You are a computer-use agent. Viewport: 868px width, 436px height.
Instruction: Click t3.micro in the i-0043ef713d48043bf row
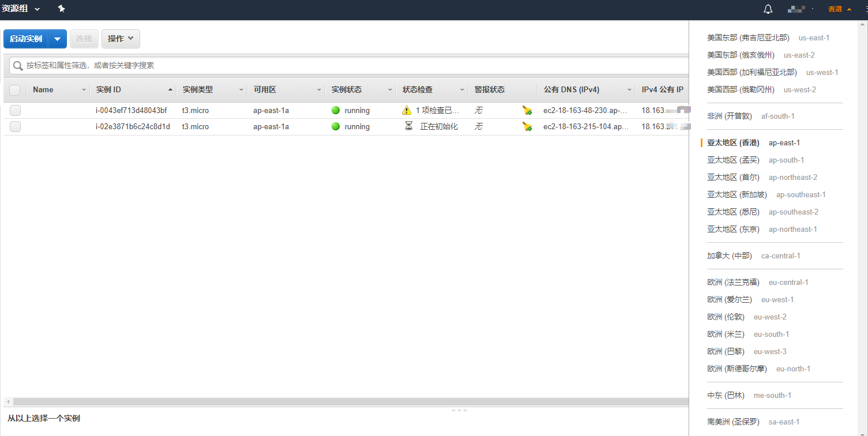click(x=196, y=110)
